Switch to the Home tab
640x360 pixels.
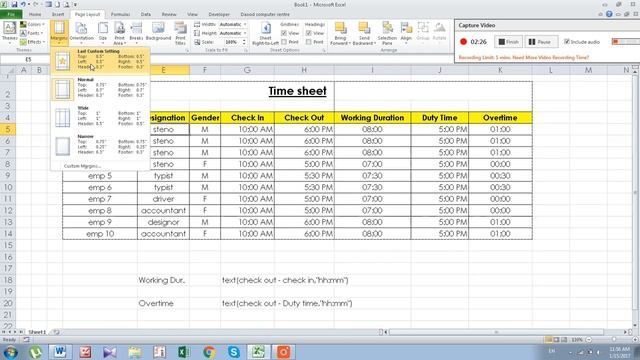(35, 14)
